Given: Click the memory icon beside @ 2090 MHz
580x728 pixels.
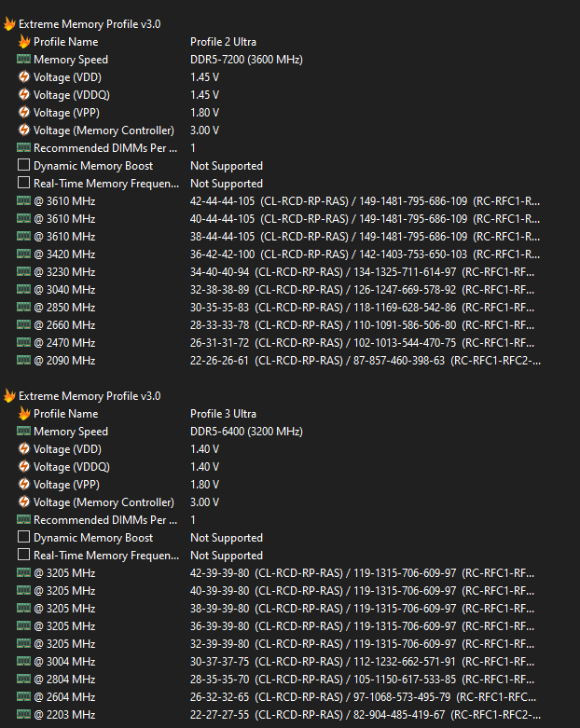Looking at the screenshot, I should pyautogui.click(x=23, y=360).
